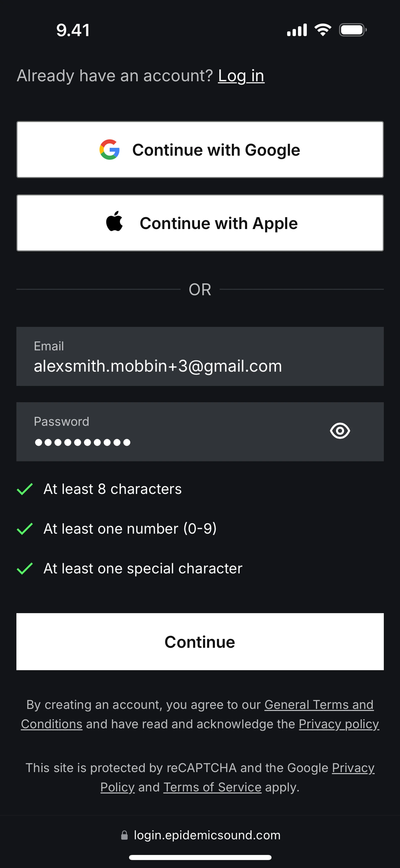Open the Log in page
Screen dimensions: 400x868
241,75
